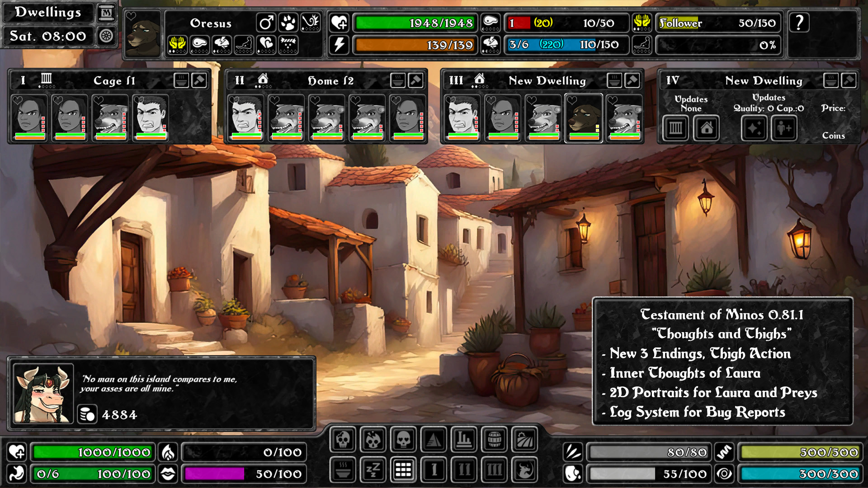Switch to dwelling tab III
The height and width of the screenshot is (488, 868).
click(x=495, y=470)
